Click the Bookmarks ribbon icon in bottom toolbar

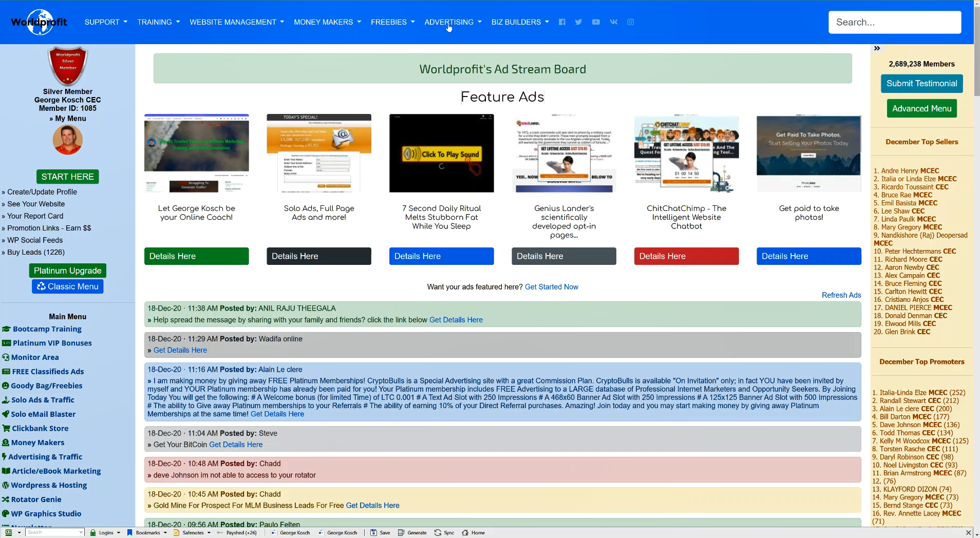(x=130, y=532)
